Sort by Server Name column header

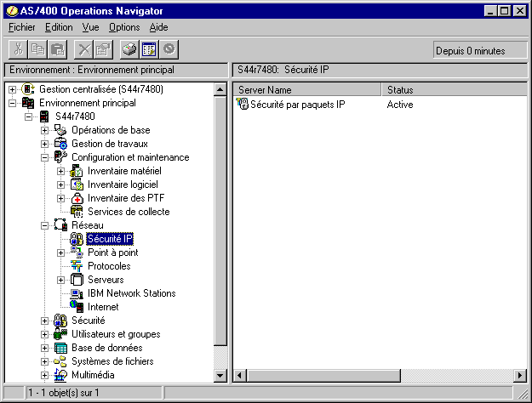307,90
